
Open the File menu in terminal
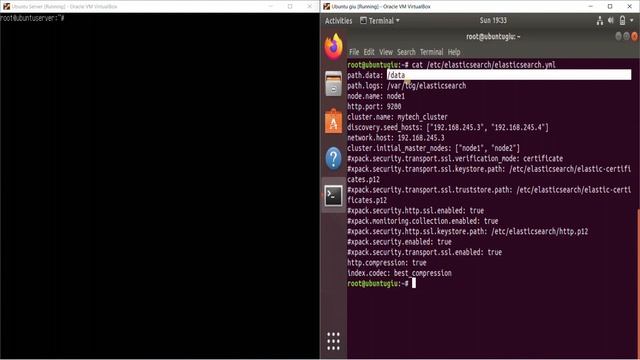click(x=354, y=52)
